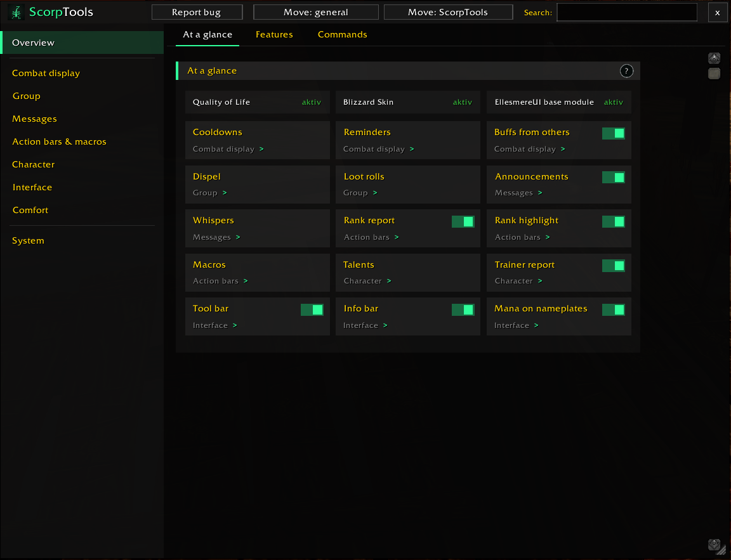Go to the Character link under Talents

click(x=367, y=281)
